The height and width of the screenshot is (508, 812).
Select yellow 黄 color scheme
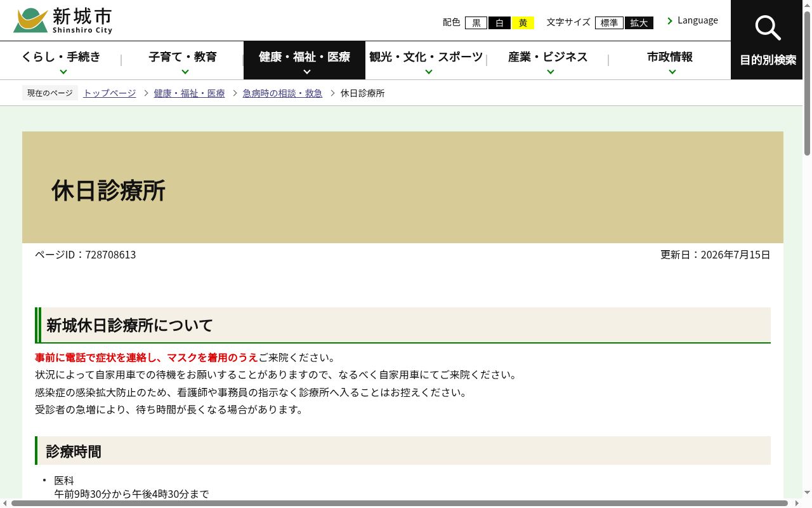tap(523, 23)
